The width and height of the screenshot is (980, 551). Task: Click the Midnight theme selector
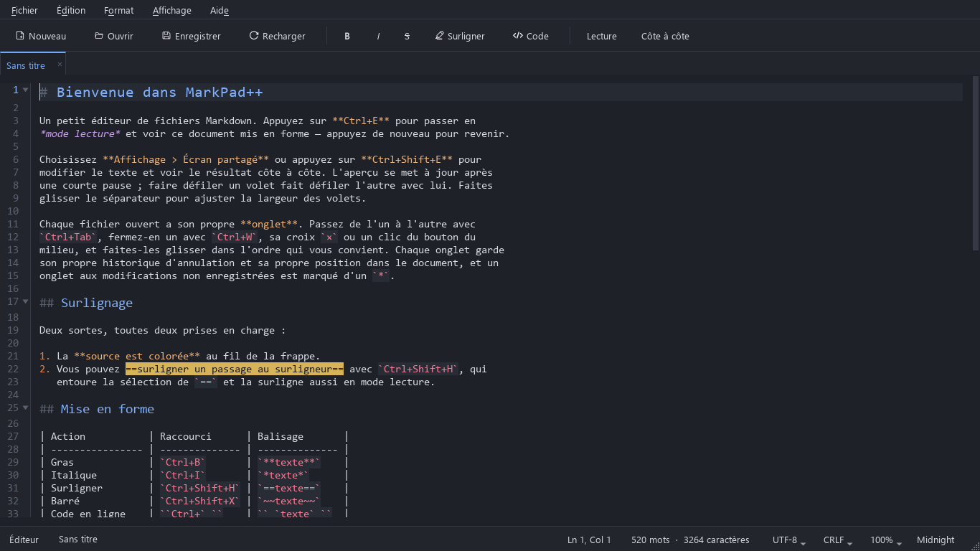click(936, 540)
